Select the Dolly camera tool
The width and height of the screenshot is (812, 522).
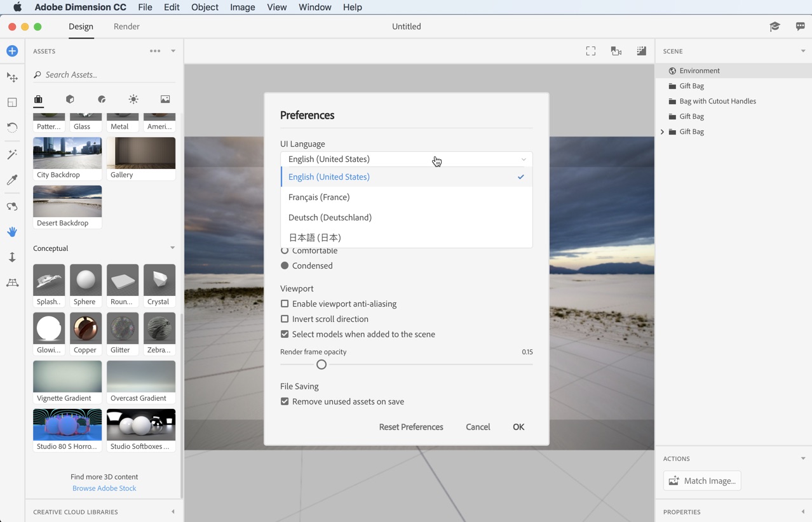pyautogui.click(x=12, y=257)
